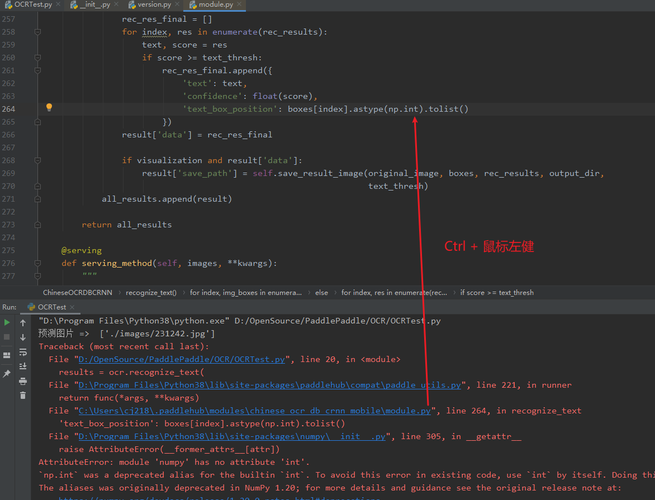Toggle the pin tab icon in Run panel
Viewport: 655px width, 500px height.
[x=7, y=373]
